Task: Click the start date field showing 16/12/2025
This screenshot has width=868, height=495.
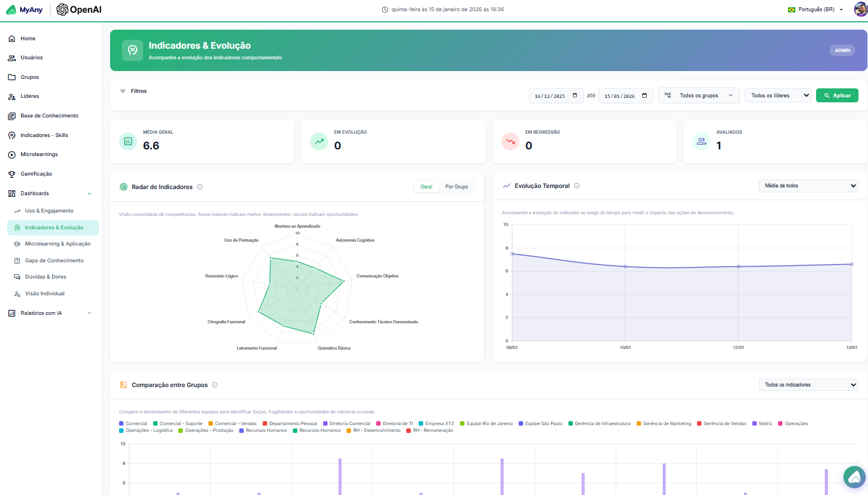Action: [556, 95]
